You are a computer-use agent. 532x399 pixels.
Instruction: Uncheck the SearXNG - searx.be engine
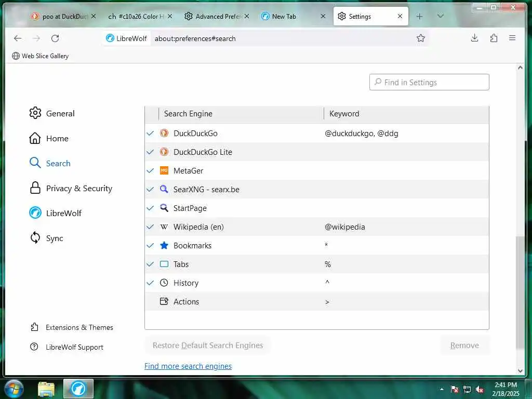click(150, 189)
